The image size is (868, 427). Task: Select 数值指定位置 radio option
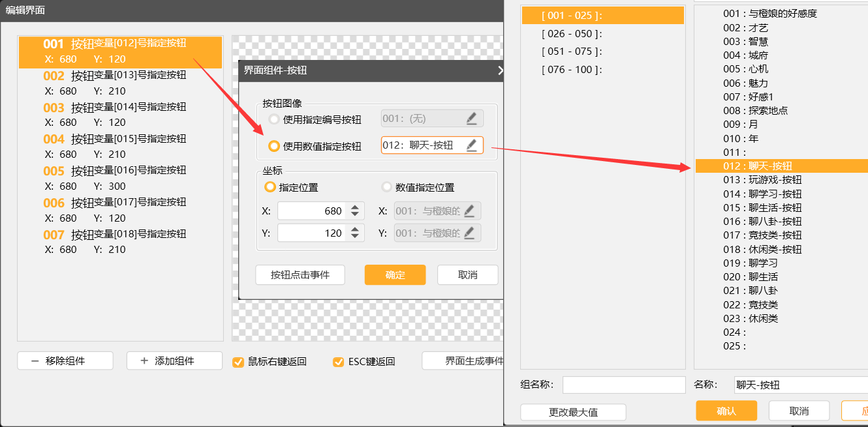(387, 187)
